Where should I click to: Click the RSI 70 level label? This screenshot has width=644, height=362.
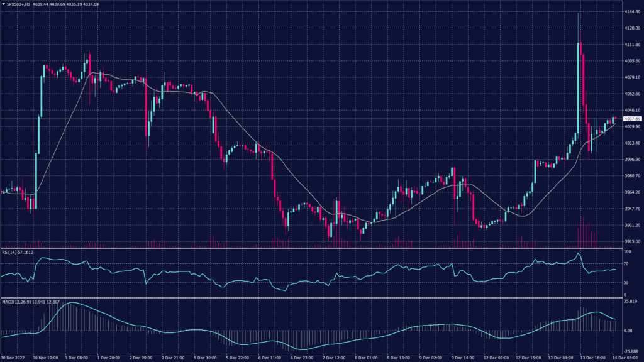(626, 265)
